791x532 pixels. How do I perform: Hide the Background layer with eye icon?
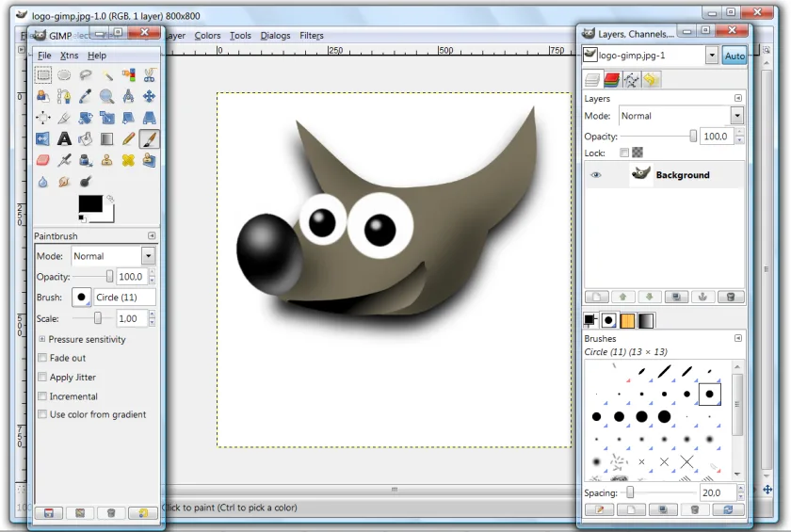596,175
